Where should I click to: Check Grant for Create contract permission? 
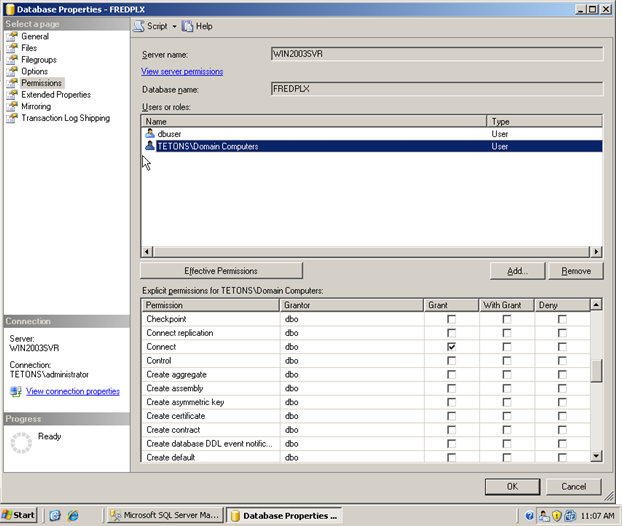coord(451,430)
